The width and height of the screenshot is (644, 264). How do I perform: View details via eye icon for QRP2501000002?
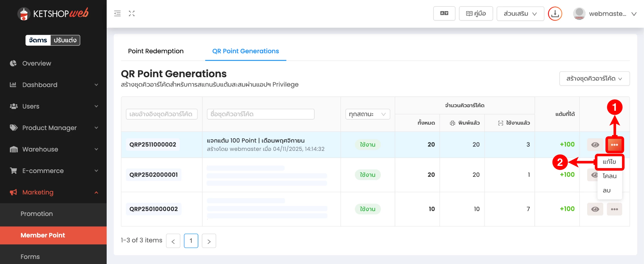(x=595, y=209)
